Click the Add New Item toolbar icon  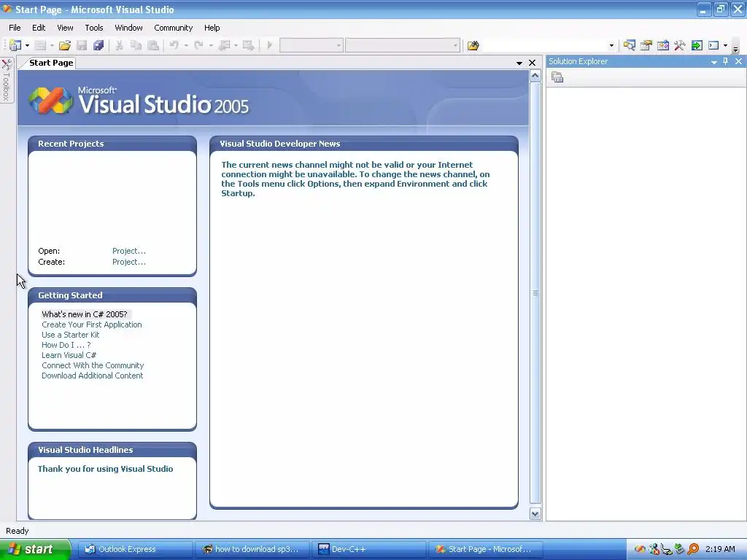41,45
